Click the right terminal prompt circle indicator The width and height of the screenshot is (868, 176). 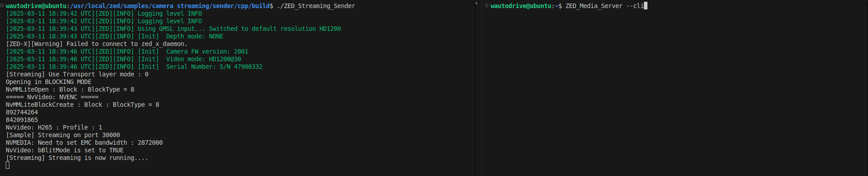[x=487, y=6]
